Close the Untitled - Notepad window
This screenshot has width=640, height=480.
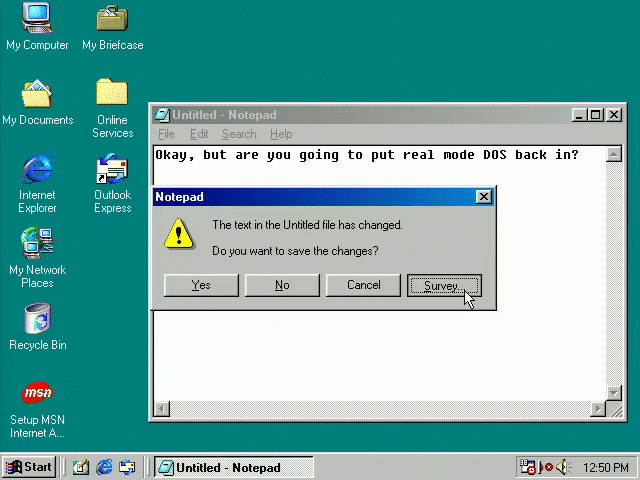tap(613, 115)
